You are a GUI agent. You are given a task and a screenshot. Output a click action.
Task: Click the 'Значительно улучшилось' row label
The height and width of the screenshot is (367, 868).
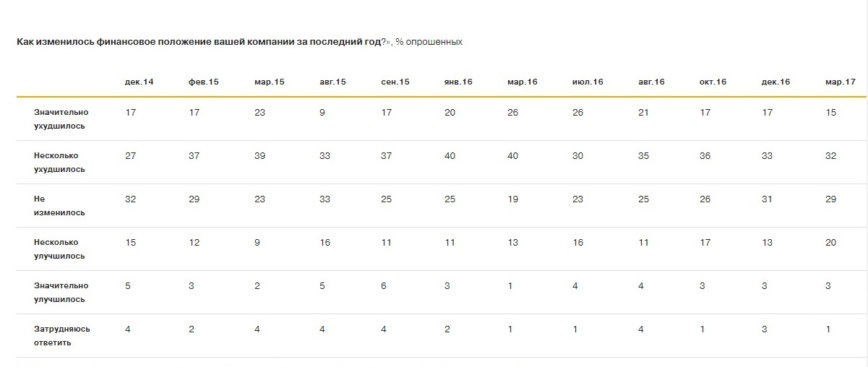click(x=60, y=293)
